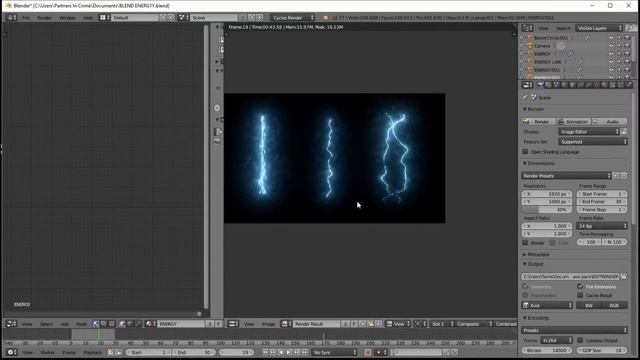
Task: Toggle the Cache Result checkbox
Action: pyautogui.click(x=580, y=295)
